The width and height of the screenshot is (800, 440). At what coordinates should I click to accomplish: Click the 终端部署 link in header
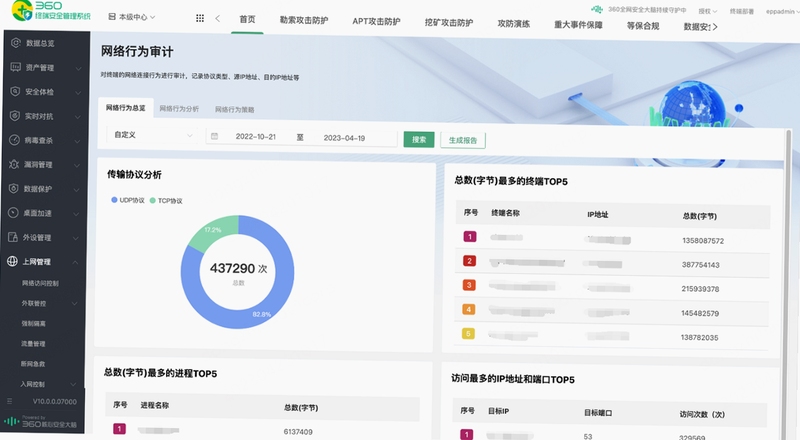click(741, 11)
